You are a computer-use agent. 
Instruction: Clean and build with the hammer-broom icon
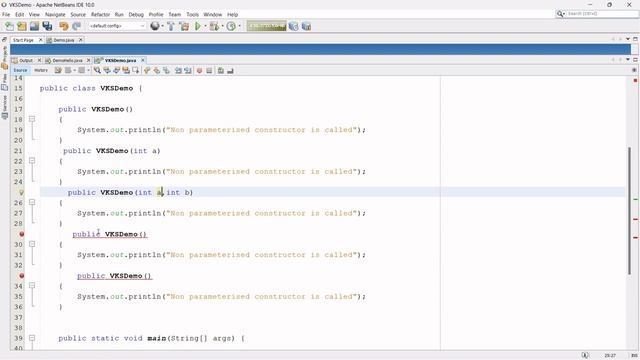(x=184, y=26)
